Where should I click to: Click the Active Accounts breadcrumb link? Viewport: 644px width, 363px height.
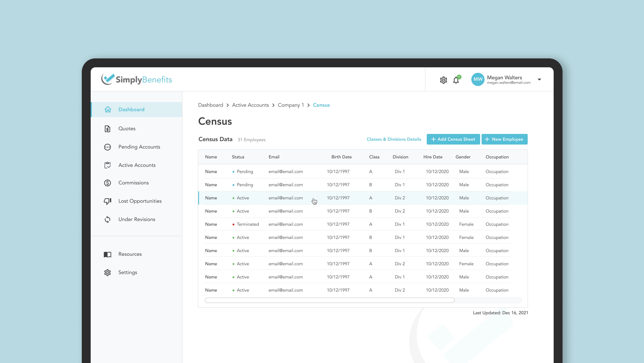click(250, 105)
